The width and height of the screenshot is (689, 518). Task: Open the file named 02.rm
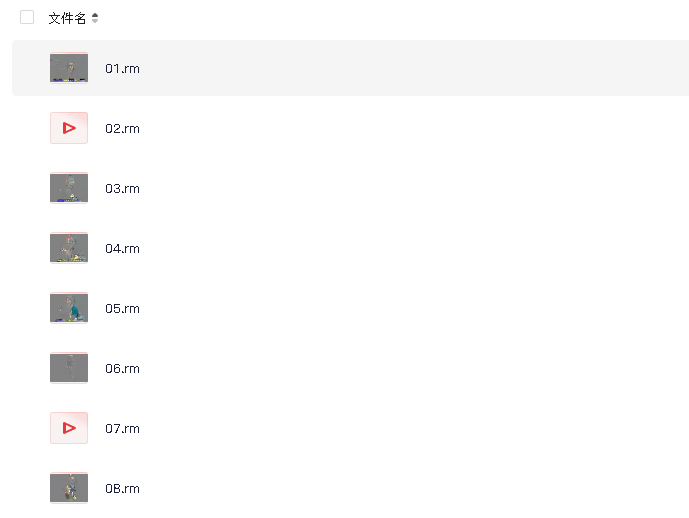(122, 128)
